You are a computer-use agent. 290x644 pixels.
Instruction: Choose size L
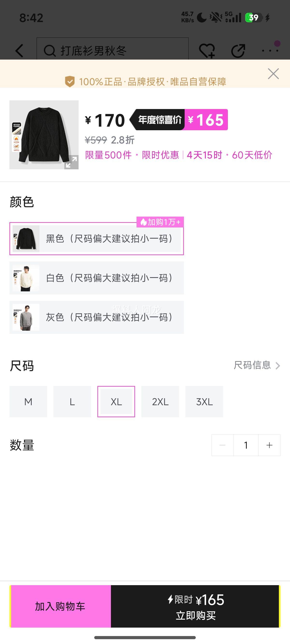(x=72, y=402)
